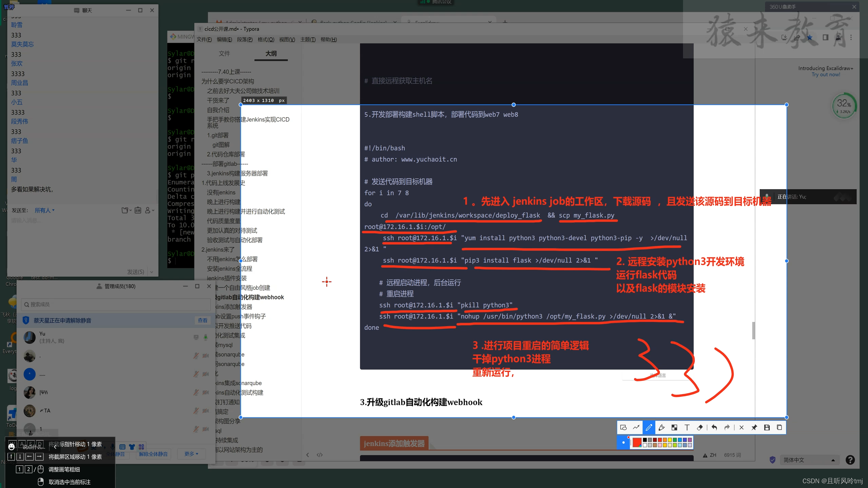This screenshot has width=868, height=488.
Task: Pick the white color swatch
Action: point(645,445)
